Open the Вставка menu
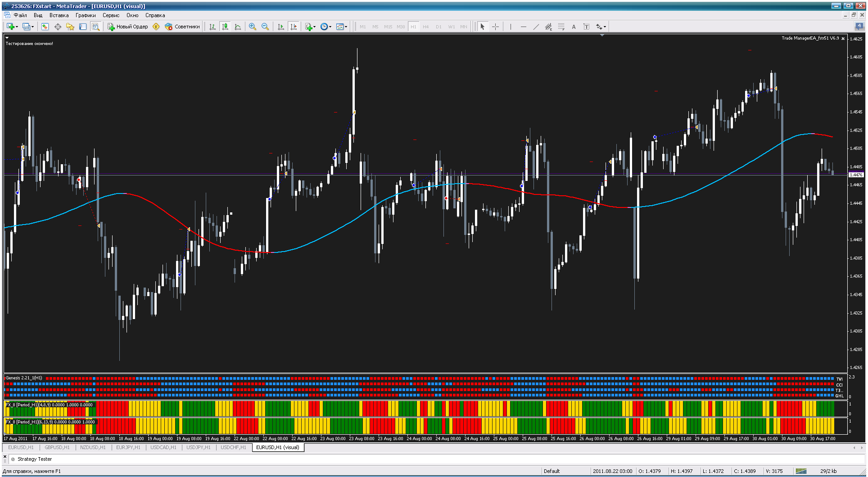This screenshot has width=868, height=477. click(x=59, y=15)
